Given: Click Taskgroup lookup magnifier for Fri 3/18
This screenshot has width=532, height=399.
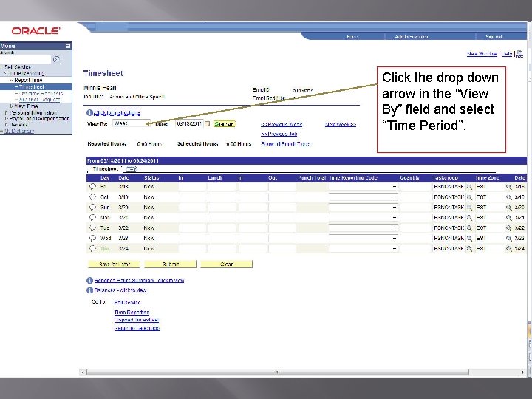Looking at the screenshot, I should 469,187.
